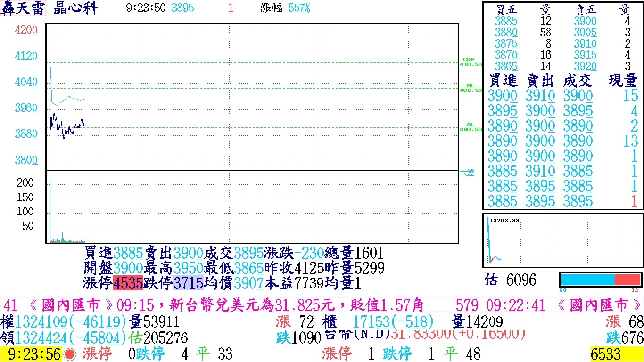Click the 大盤 label beside the chart
Viewport: 644px width, 362px height.
467,173
